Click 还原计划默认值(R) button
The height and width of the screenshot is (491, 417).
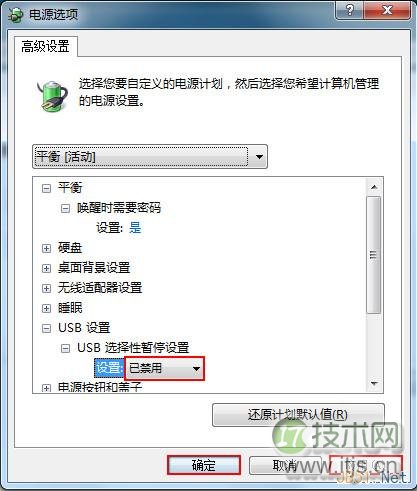(x=298, y=415)
